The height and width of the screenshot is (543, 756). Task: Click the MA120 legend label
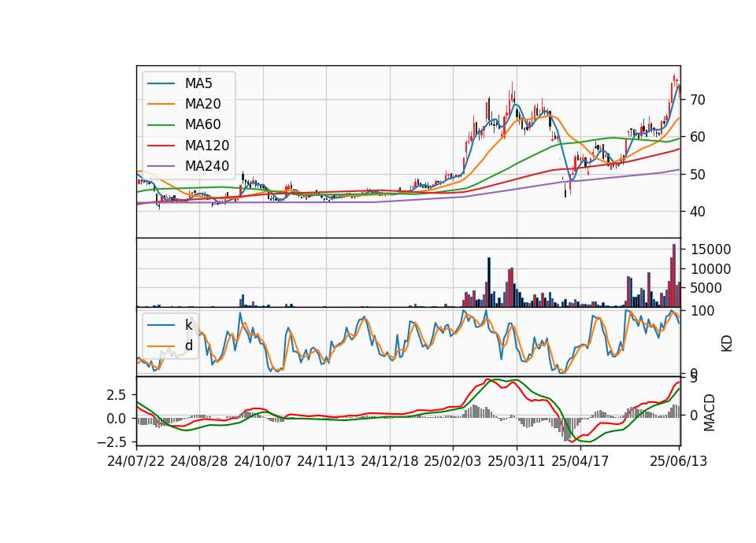[x=207, y=146]
